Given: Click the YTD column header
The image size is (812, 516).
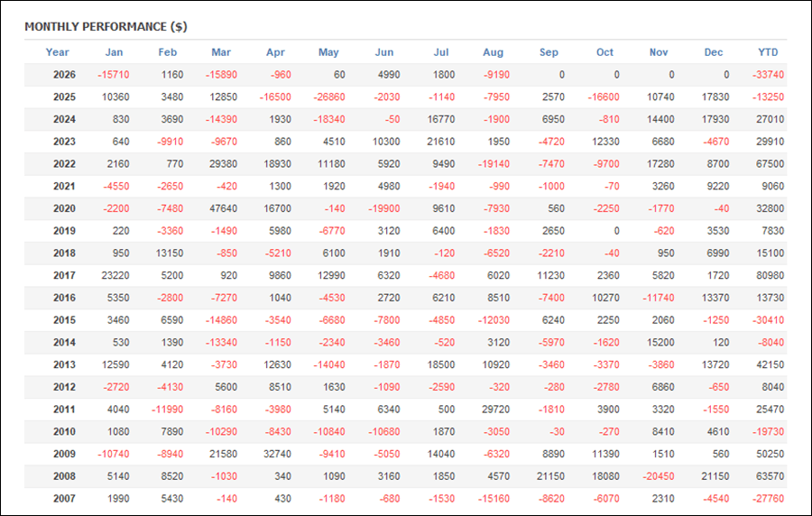Looking at the screenshot, I should (x=768, y=52).
